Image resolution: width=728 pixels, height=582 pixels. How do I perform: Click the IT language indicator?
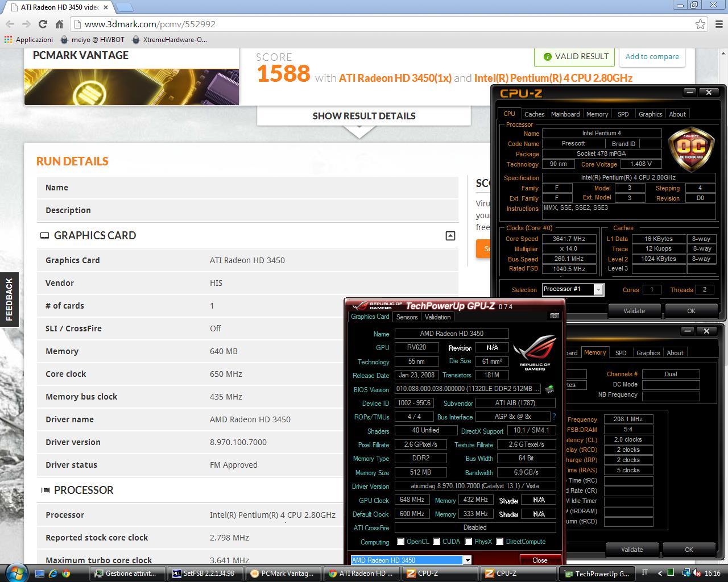click(x=644, y=573)
